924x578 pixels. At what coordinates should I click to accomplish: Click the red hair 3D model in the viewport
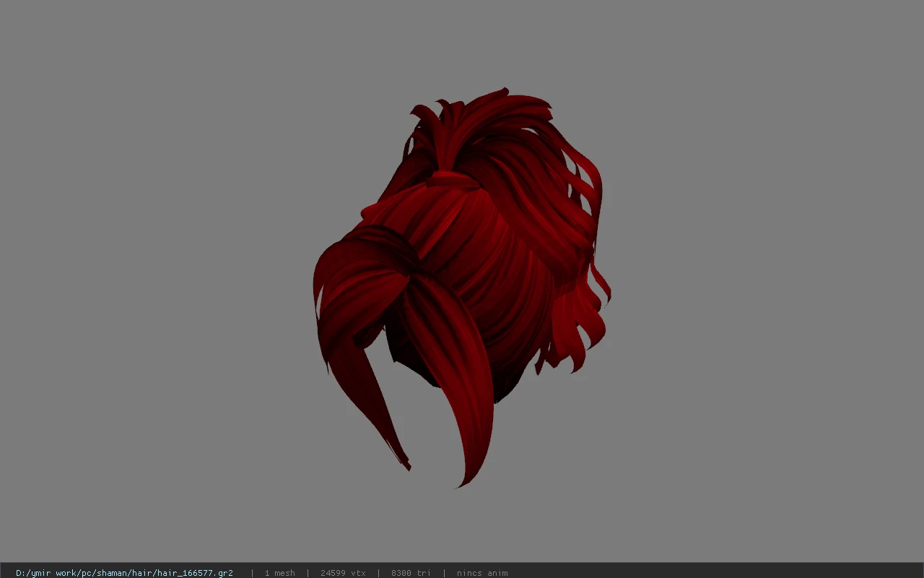[462, 288]
